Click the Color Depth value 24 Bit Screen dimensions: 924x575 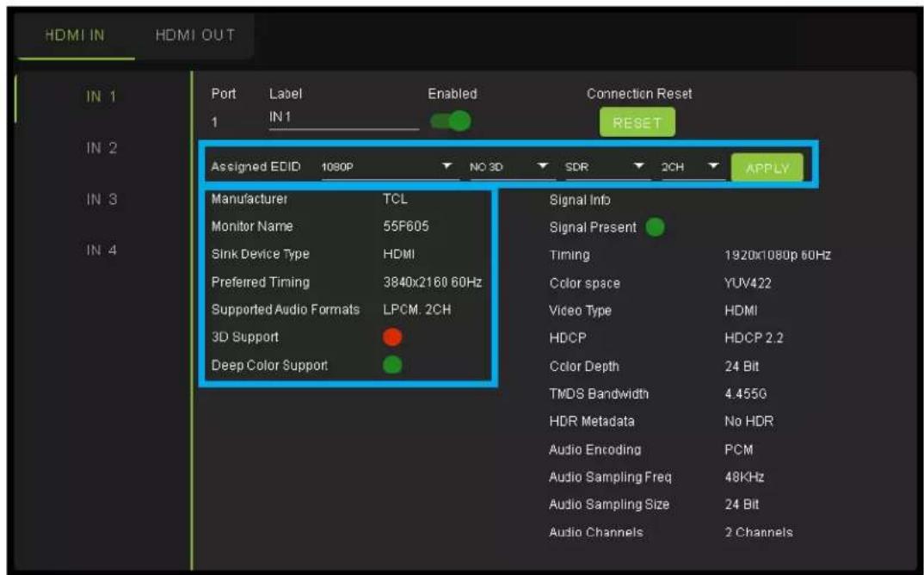tap(742, 366)
